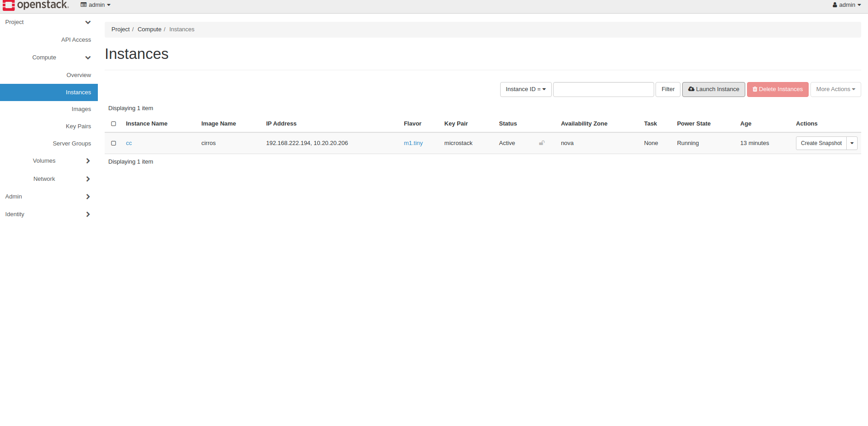Select the checkbox for instance cc
Viewport: 868px width, 426px height.
pos(114,143)
